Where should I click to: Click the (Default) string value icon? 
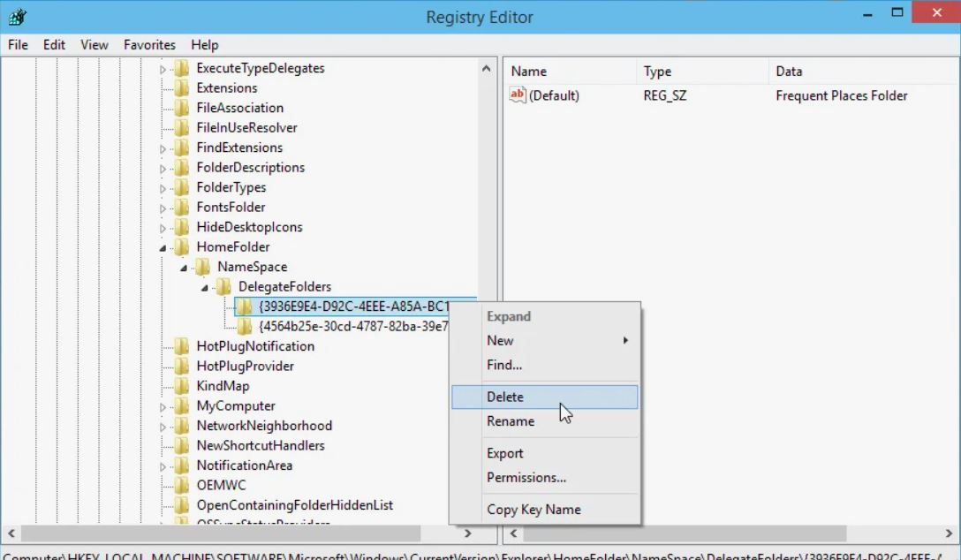coord(518,95)
